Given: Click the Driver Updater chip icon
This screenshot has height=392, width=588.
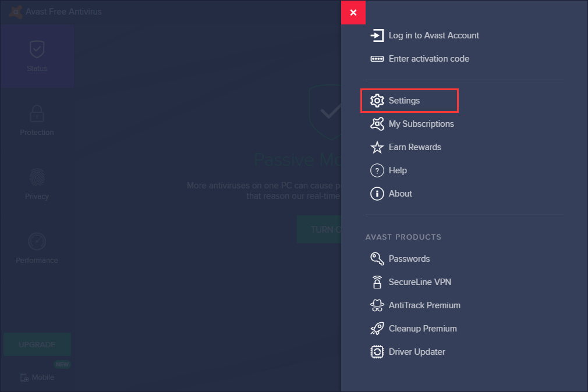Looking at the screenshot, I should 377,352.
